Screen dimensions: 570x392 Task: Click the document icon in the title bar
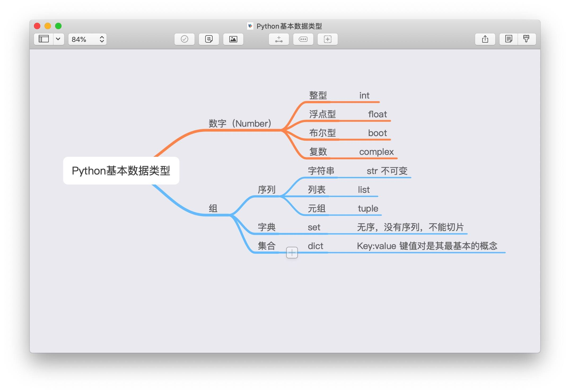click(x=250, y=26)
